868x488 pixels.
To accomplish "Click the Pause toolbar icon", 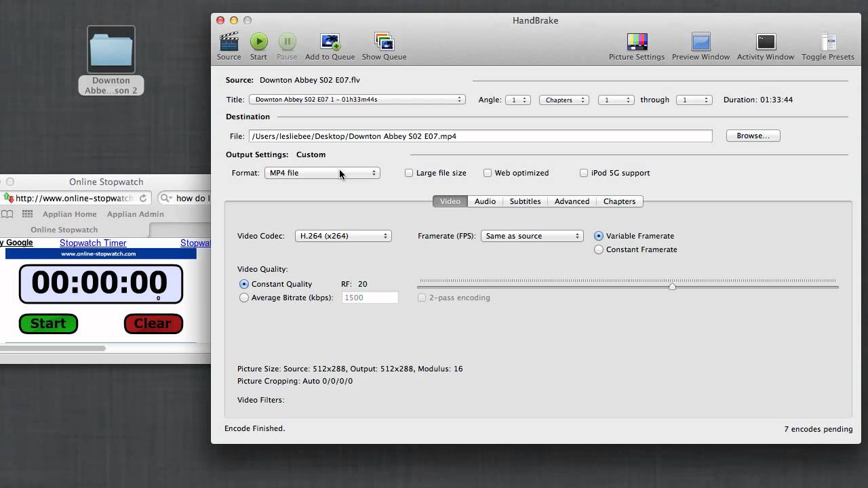I will pos(287,41).
